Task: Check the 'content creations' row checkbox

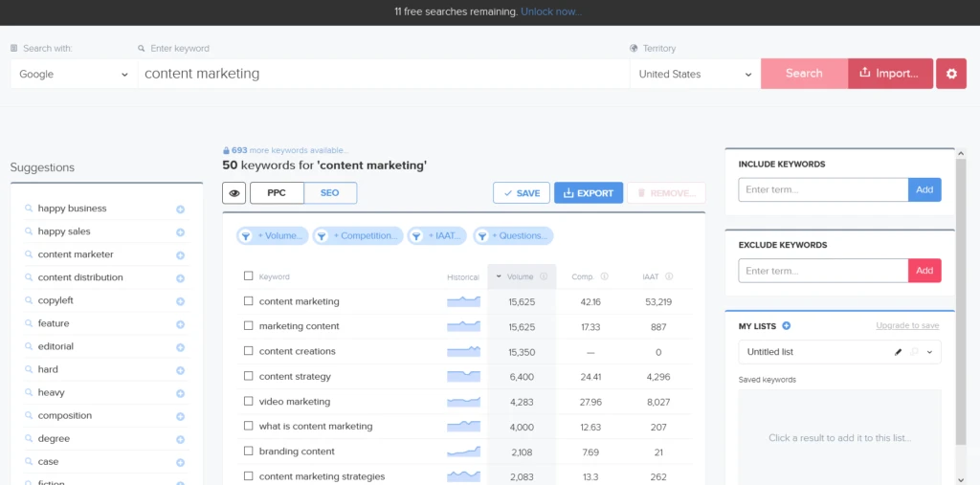Action: click(x=248, y=351)
